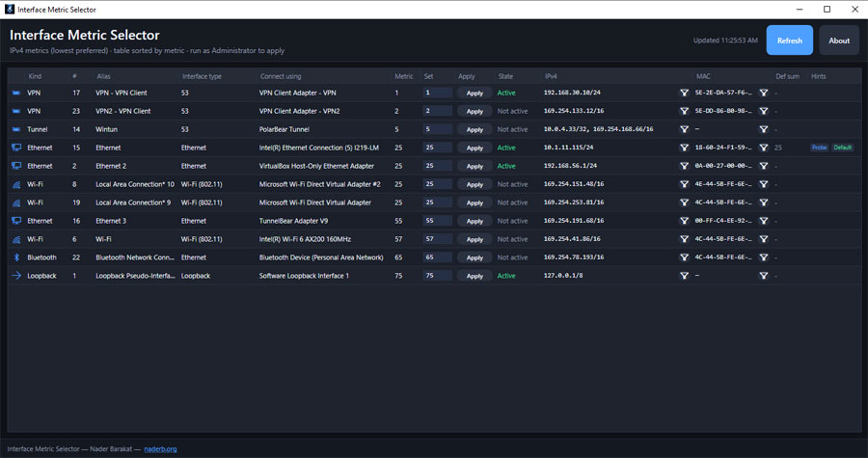The image size is (868, 458).
Task: Click the Def sum column header
Action: [787, 76]
